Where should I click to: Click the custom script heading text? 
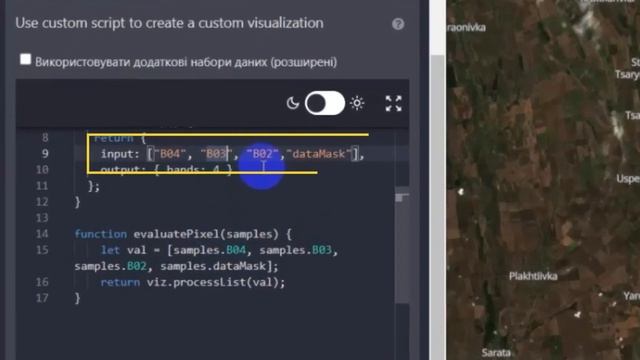[x=169, y=23]
